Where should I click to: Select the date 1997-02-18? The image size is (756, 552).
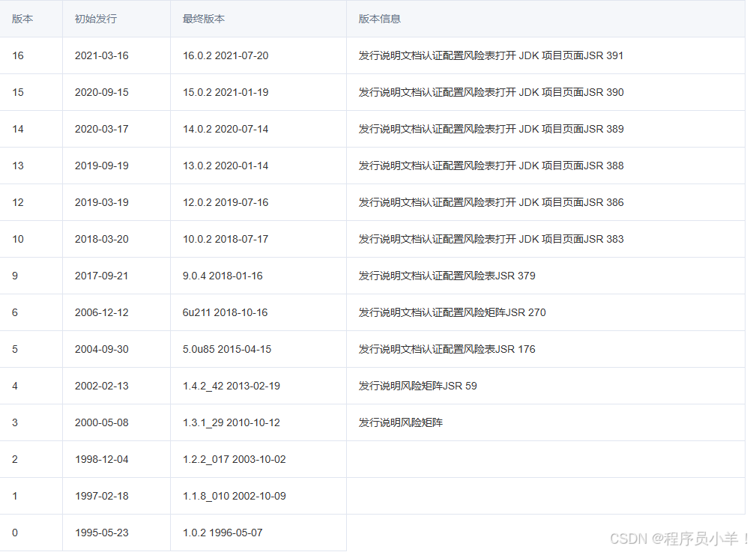tap(102, 495)
